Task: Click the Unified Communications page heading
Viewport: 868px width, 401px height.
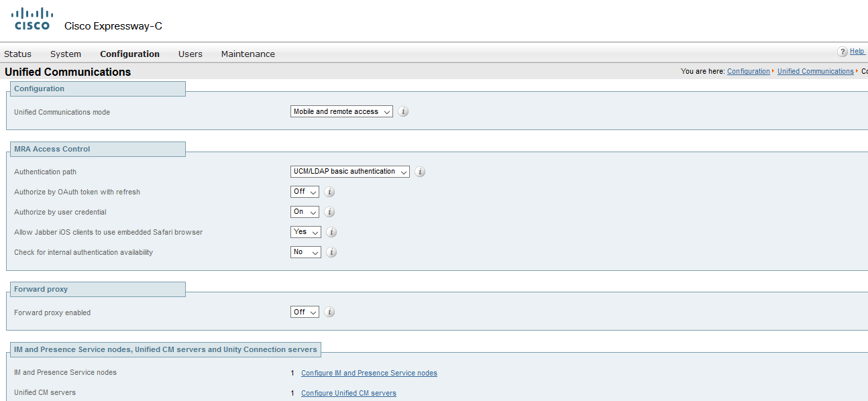Action: tap(68, 72)
